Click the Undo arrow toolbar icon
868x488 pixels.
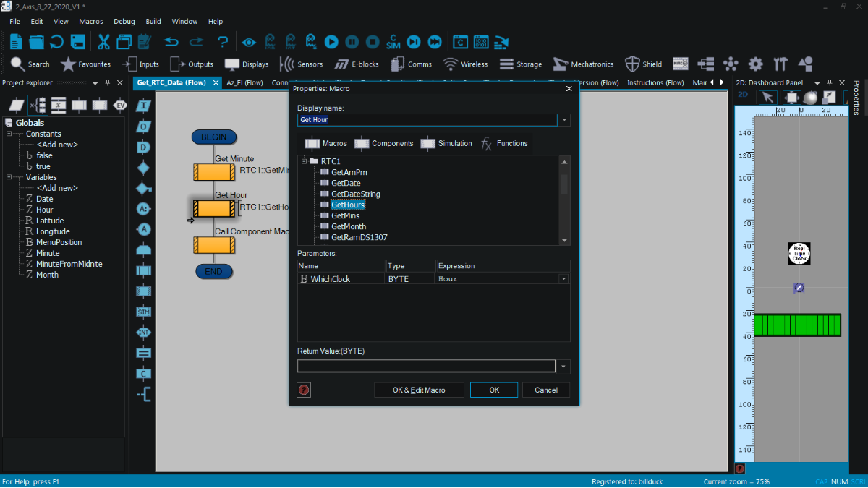click(171, 42)
